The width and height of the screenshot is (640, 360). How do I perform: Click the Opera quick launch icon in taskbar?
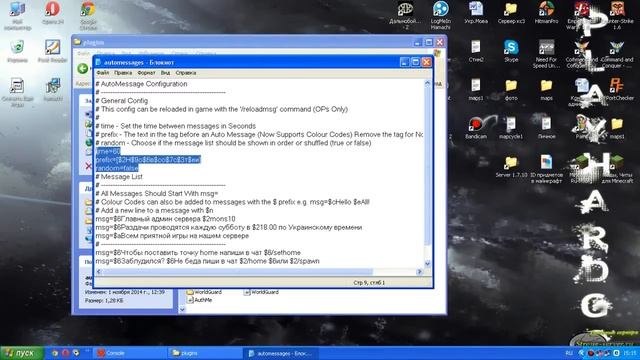click(65, 353)
